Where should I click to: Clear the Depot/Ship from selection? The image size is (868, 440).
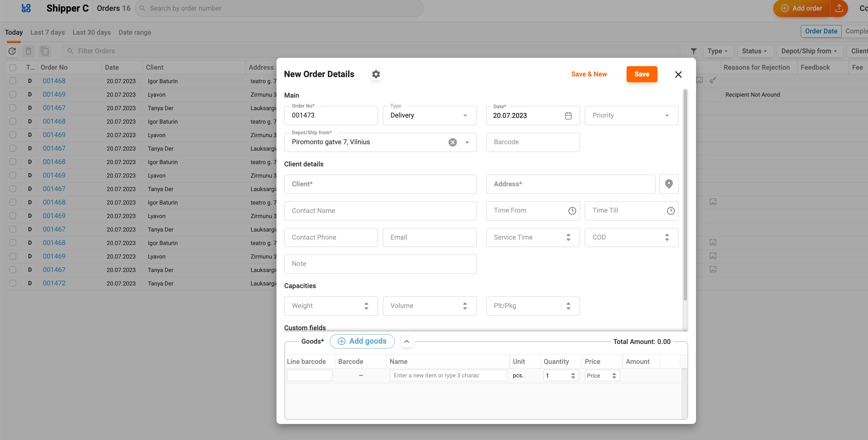pyautogui.click(x=453, y=142)
